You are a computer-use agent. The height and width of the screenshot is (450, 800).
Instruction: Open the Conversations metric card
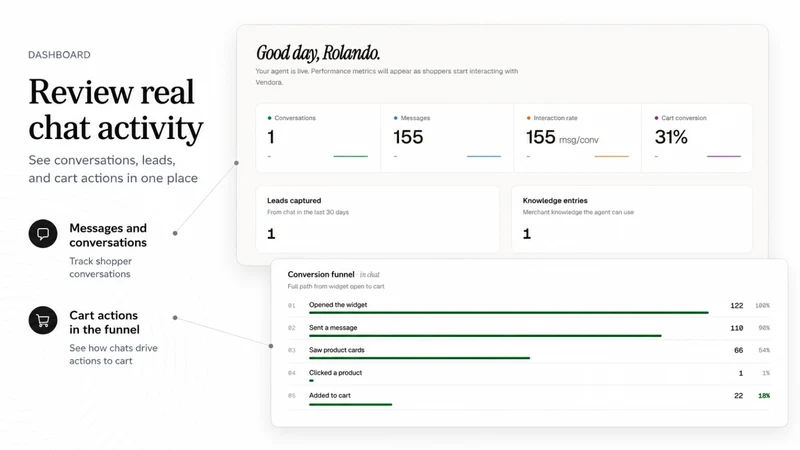pyautogui.click(x=318, y=138)
